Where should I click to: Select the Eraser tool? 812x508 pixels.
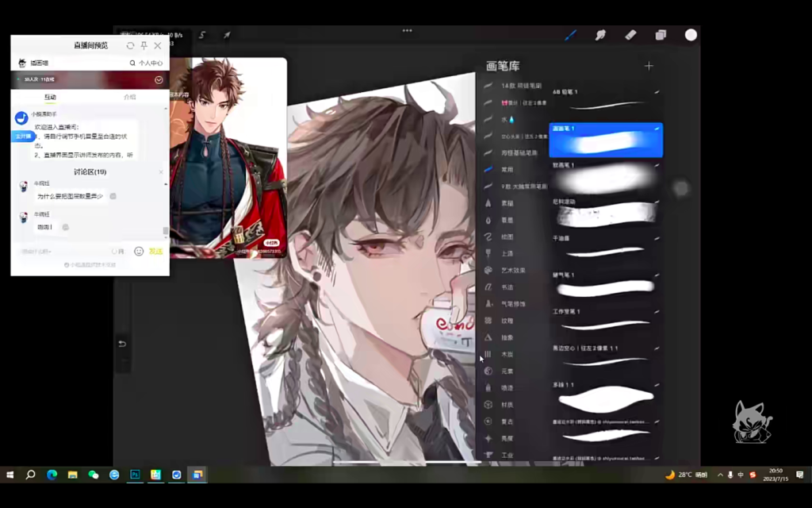click(x=630, y=35)
